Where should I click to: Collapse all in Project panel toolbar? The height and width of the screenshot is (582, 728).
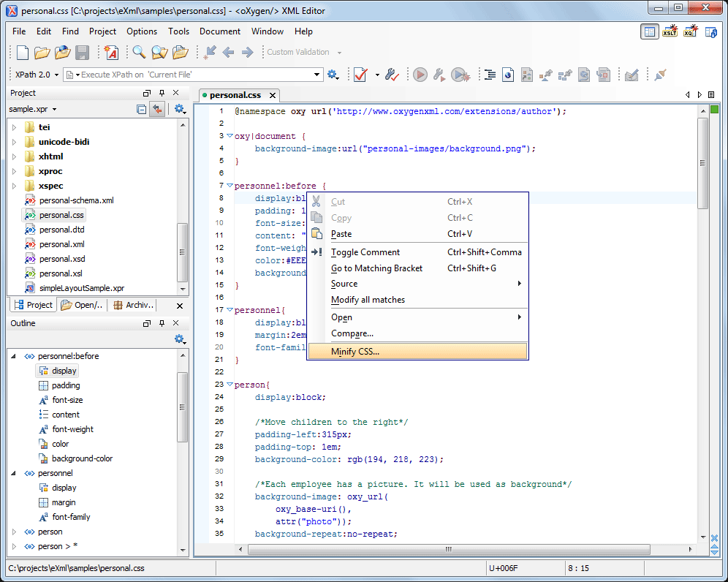tap(141, 109)
